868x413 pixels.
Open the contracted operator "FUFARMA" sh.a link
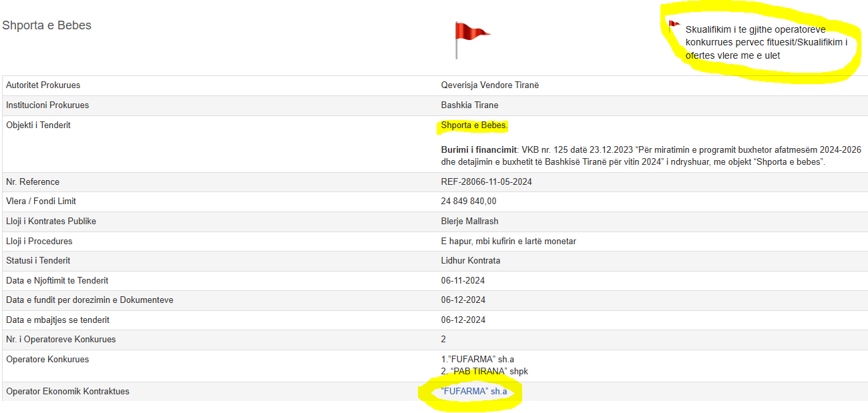(474, 392)
